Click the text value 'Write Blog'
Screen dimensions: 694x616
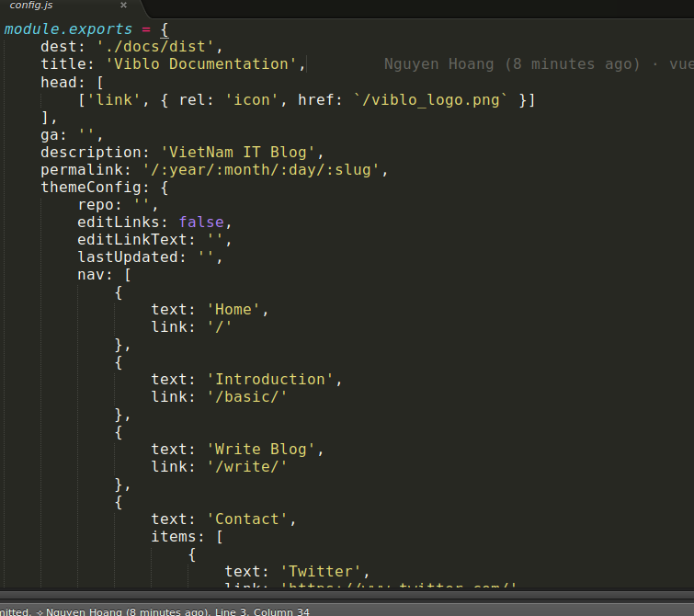click(261, 450)
